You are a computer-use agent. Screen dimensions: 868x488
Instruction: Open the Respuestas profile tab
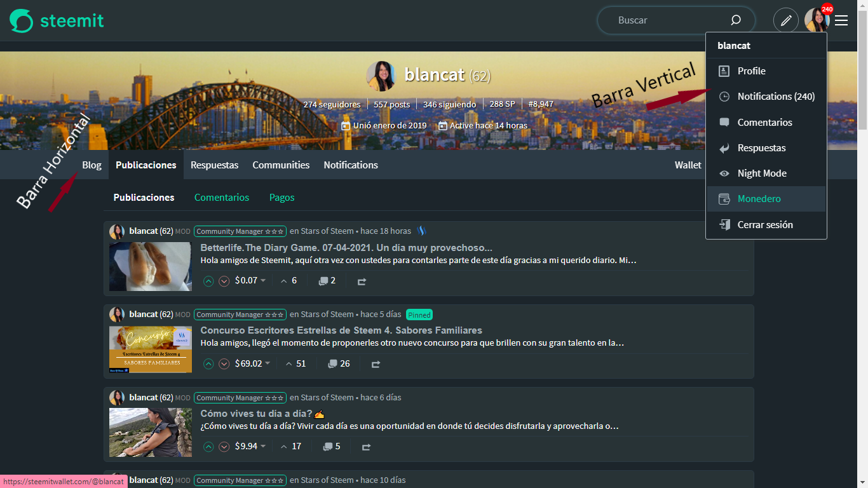click(215, 165)
